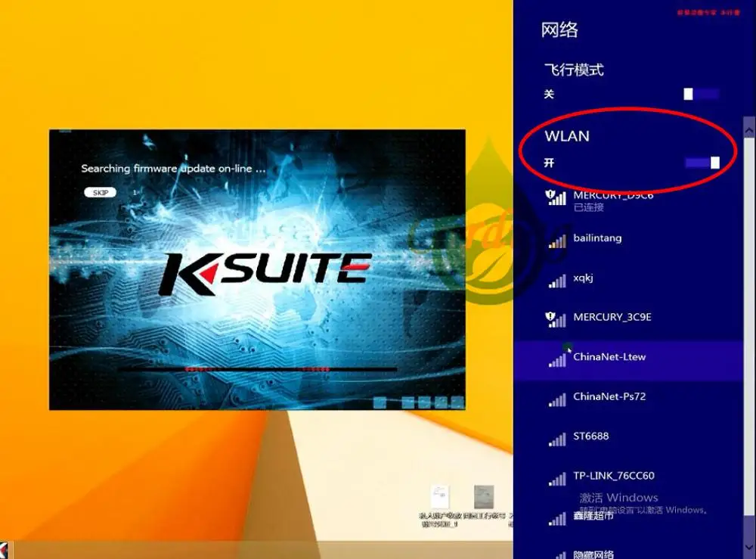Click the network list scroll-up arrow

point(749,130)
